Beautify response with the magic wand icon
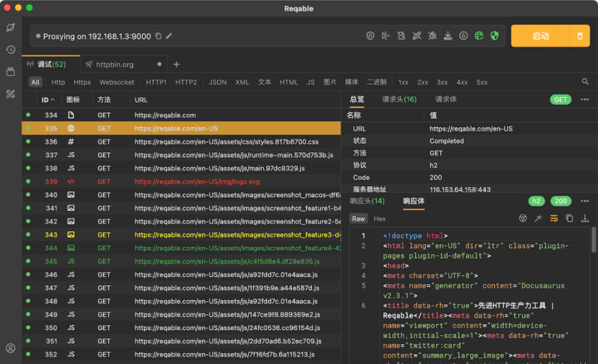Viewport: 598px width, 364px height. (538, 219)
